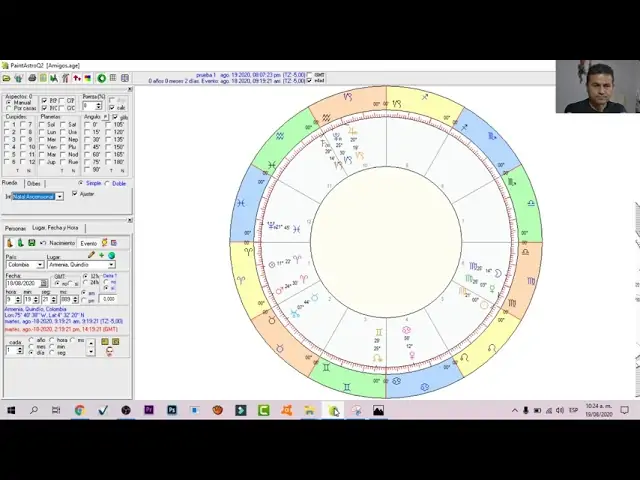Click the seg spinner arrows
Viewport: 640px width, 480px height.
pos(53,300)
